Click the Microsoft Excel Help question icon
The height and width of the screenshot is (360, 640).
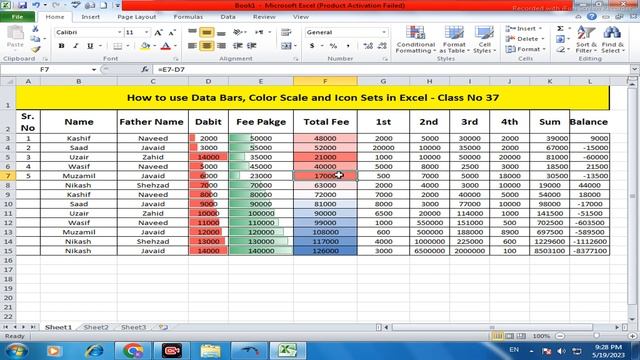[591, 17]
